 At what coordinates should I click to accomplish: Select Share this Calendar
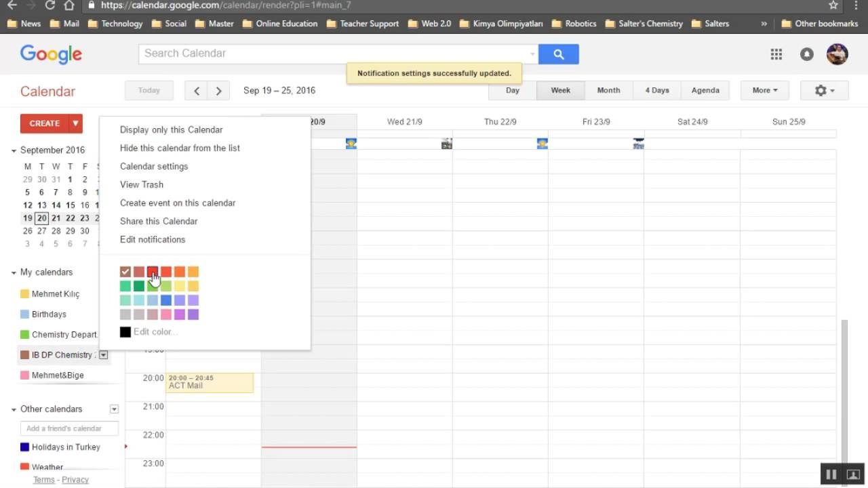click(x=159, y=221)
